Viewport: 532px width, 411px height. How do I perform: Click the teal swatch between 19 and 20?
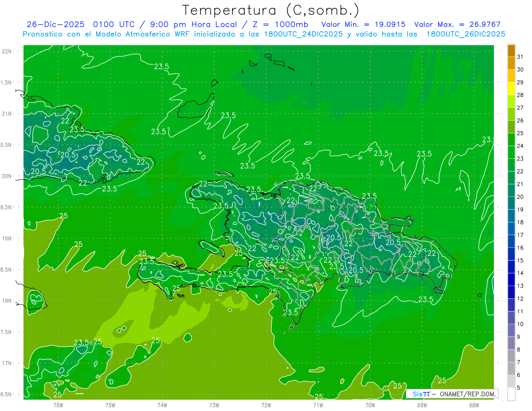(511, 203)
